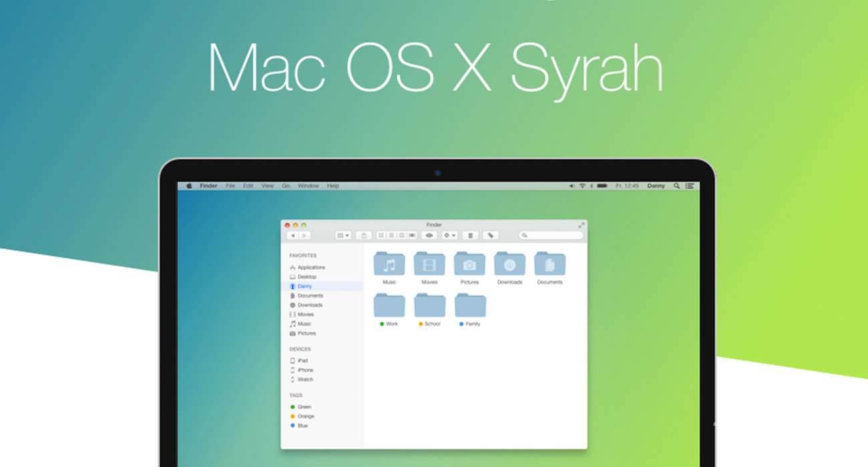Click the Wi-Fi status icon
This screenshot has height=467, width=868.
[x=582, y=186]
